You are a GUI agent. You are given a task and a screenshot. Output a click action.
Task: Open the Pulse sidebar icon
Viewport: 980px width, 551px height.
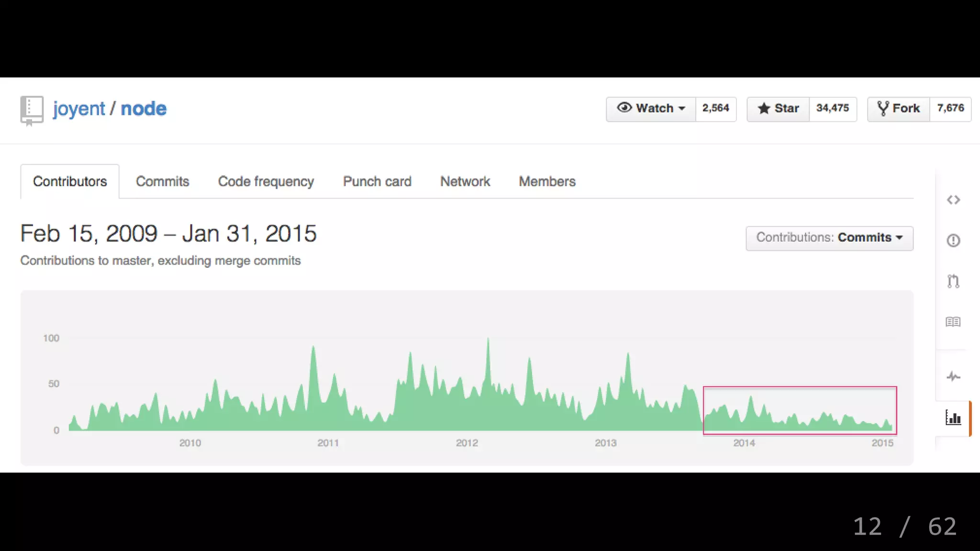tap(953, 377)
